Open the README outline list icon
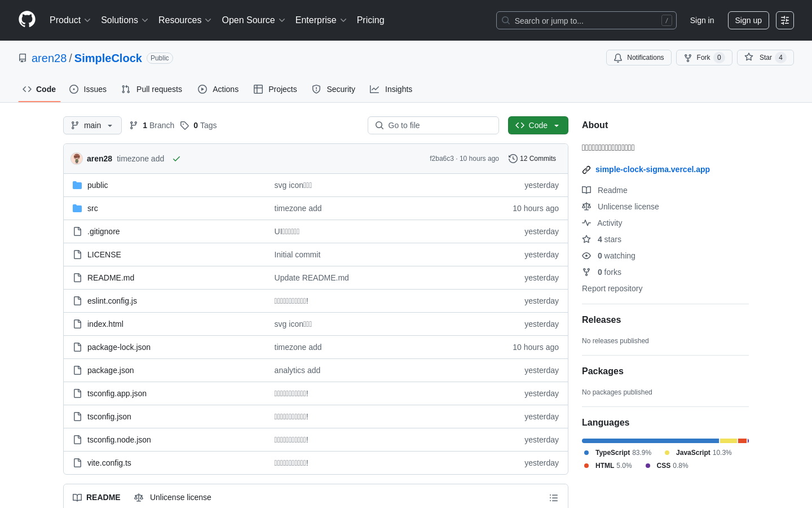Screen dimensions: 812x508 pos(554,498)
